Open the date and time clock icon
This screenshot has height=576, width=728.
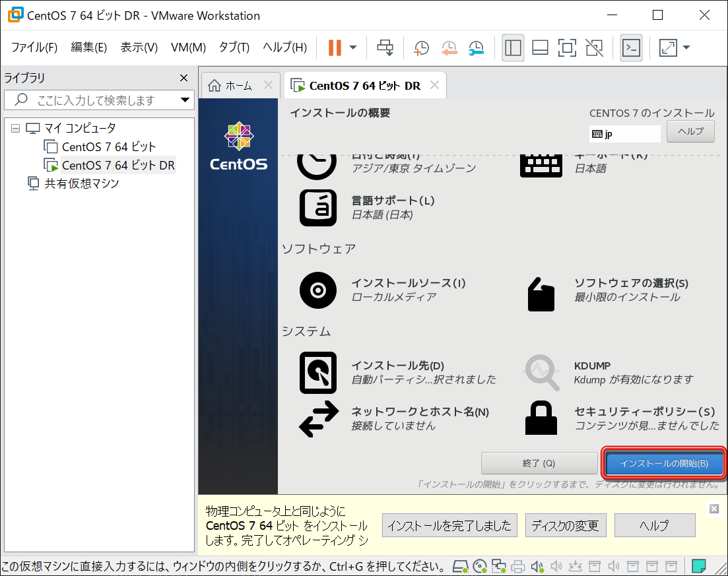317,166
